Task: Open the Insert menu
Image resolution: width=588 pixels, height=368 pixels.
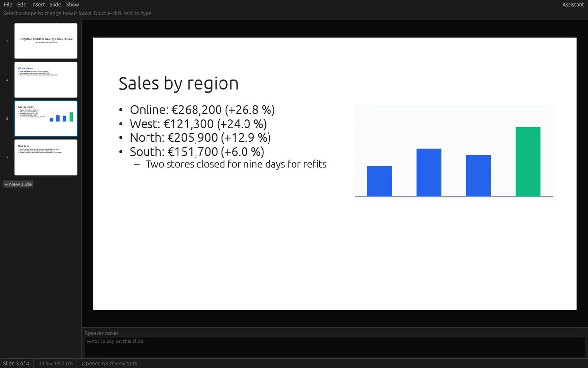Action: (38, 5)
